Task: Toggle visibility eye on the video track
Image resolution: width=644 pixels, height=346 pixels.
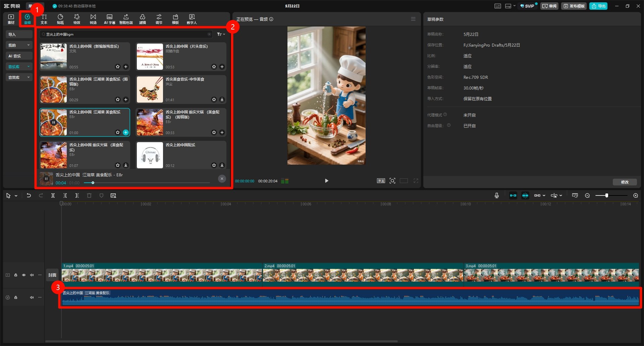Action: coord(24,275)
